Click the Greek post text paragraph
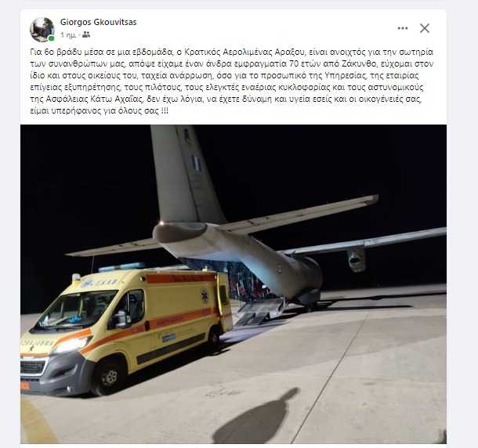The width and height of the screenshot is (478, 448). (231, 81)
